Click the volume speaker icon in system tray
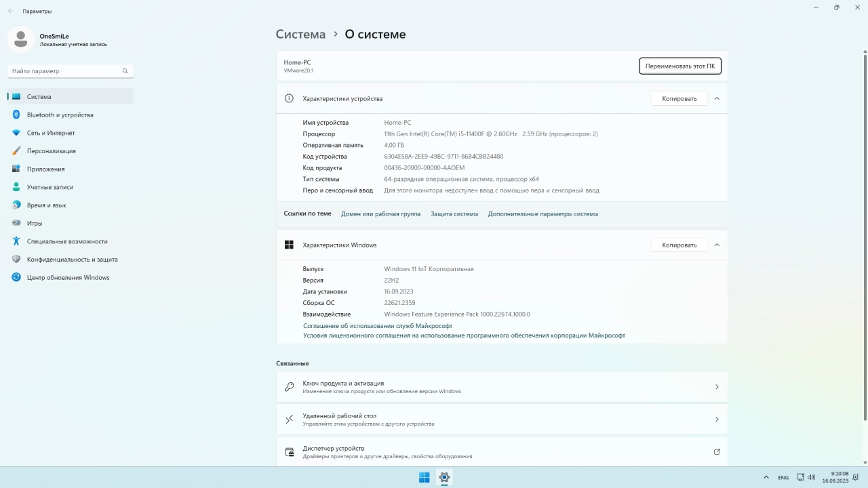Viewport: 868px width, 488px height. click(x=812, y=477)
